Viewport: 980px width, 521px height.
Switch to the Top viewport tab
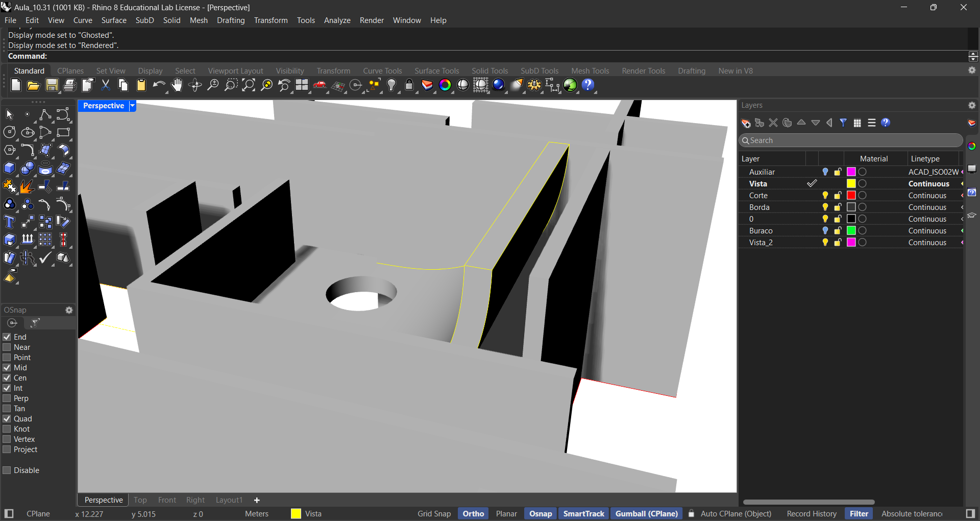[140, 500]
